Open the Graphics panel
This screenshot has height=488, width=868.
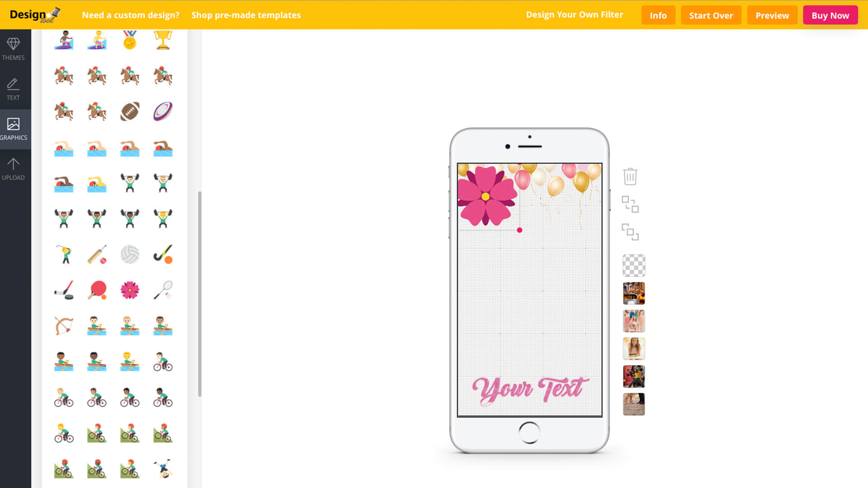13,129
